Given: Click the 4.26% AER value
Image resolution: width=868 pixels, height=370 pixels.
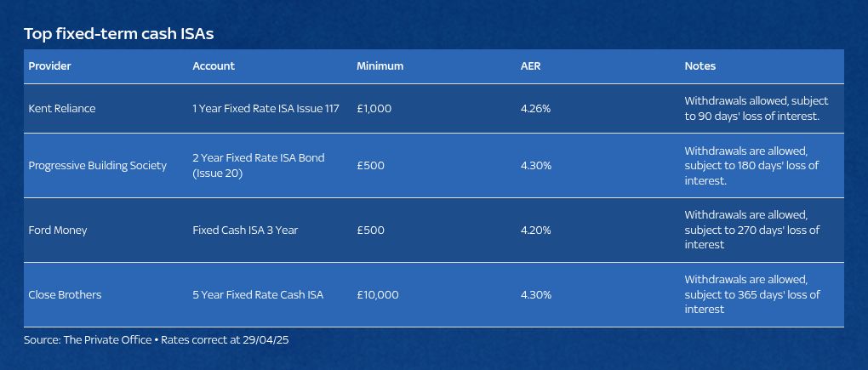Looking at the screenshot, I should [x=536, y=108].
